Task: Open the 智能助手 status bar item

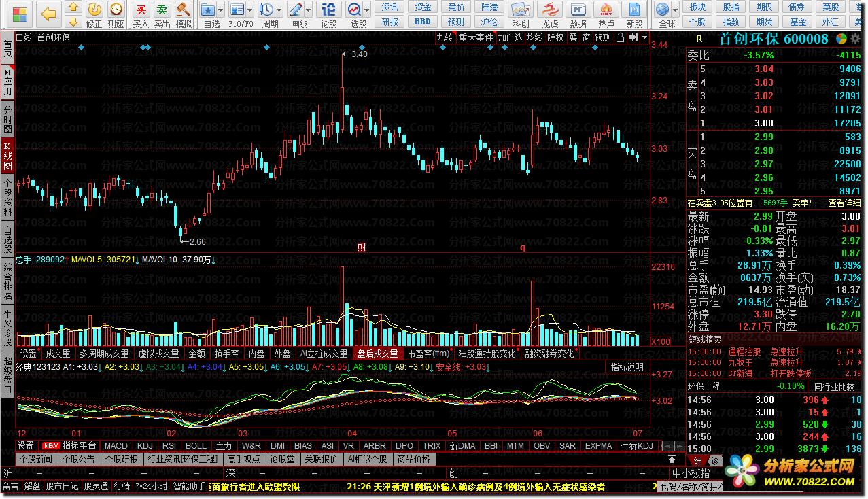Action: point(189,487)
